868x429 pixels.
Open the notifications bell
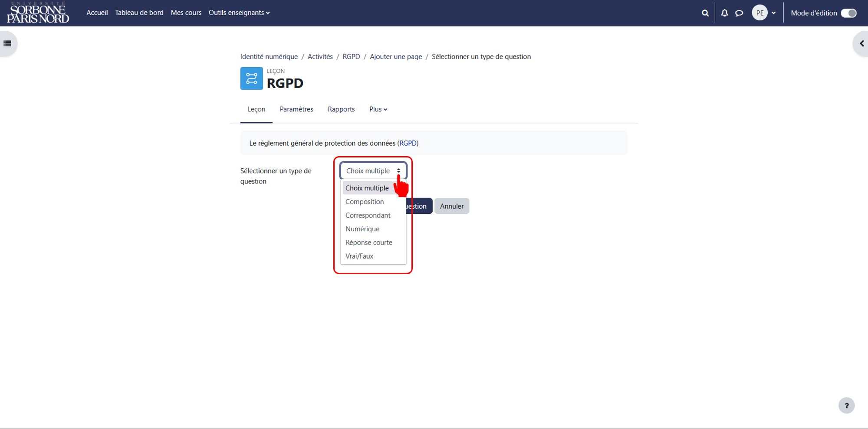pos(724,13)
